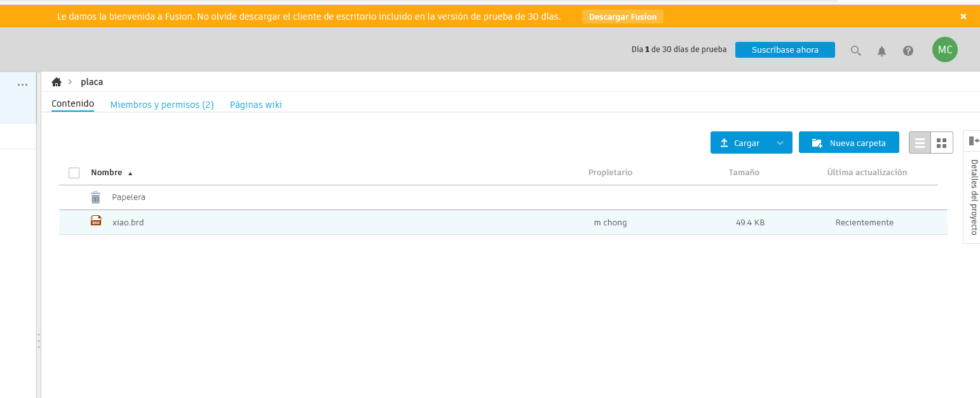Open the help question mark icon
The image size is (980, 398).
pyautogui.click(x=908, y=51)
